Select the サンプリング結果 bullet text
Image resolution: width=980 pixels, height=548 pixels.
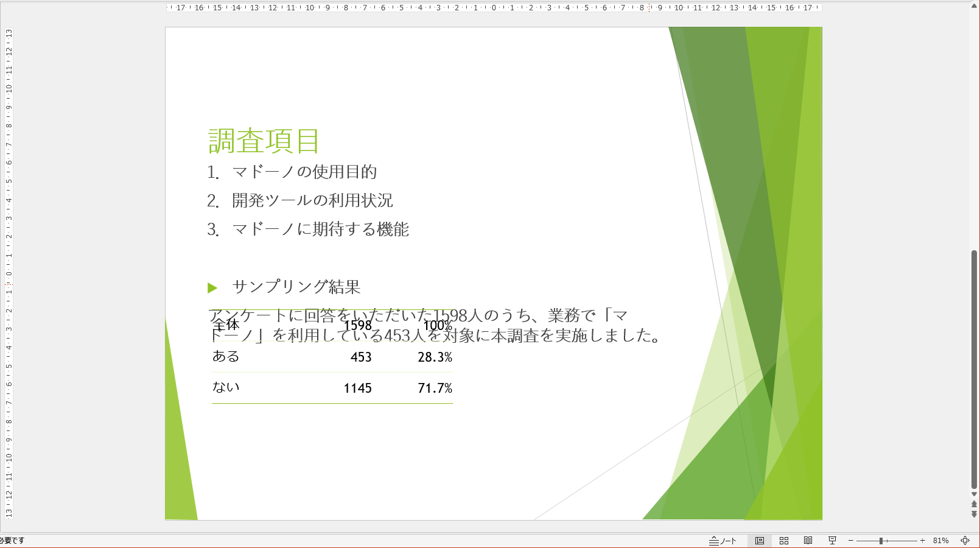tap(296, 287)
